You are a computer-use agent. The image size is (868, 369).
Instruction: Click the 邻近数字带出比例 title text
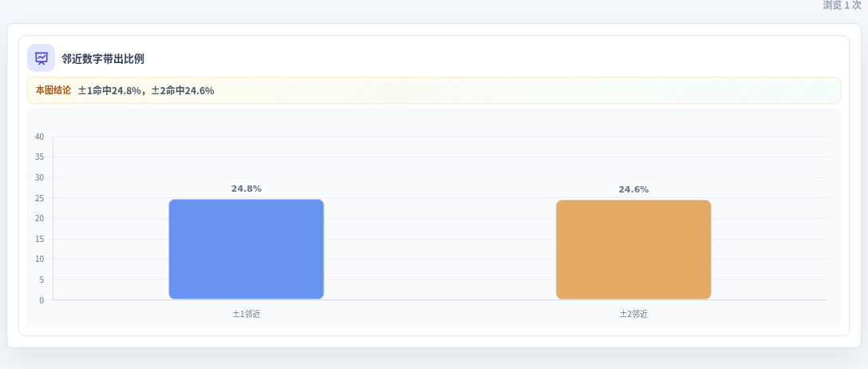click(x=103, y=59)
